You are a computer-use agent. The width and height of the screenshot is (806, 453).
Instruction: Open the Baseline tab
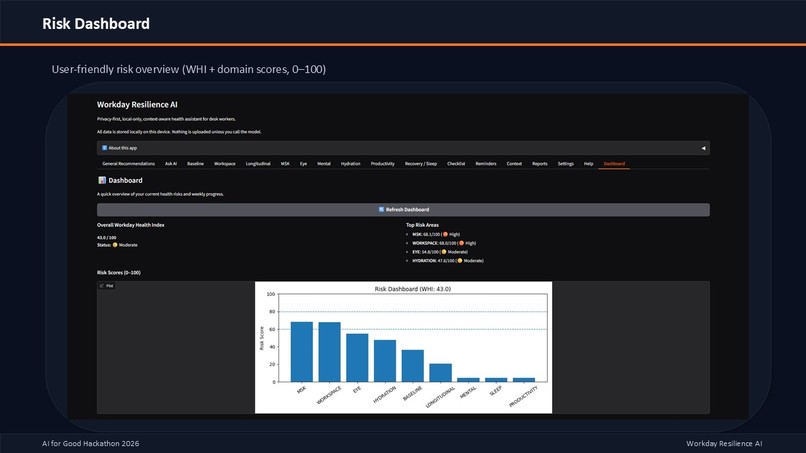pos(195,164)
